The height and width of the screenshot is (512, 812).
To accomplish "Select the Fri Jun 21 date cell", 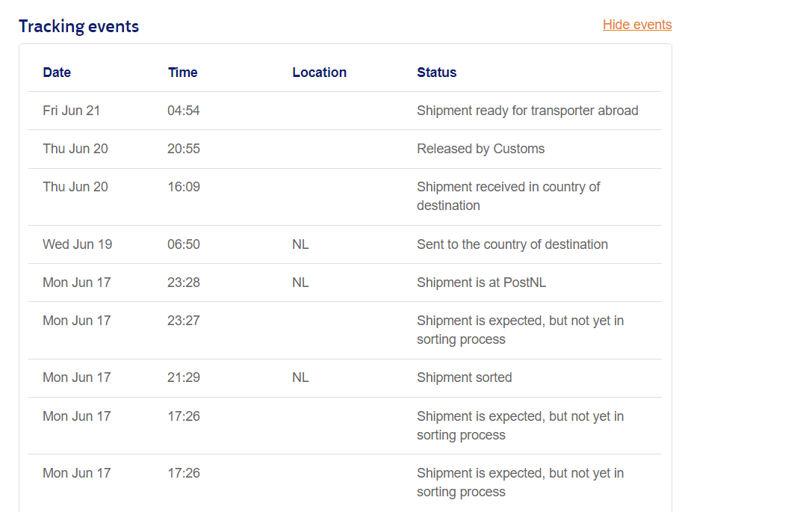I will [x=71, y=111].
